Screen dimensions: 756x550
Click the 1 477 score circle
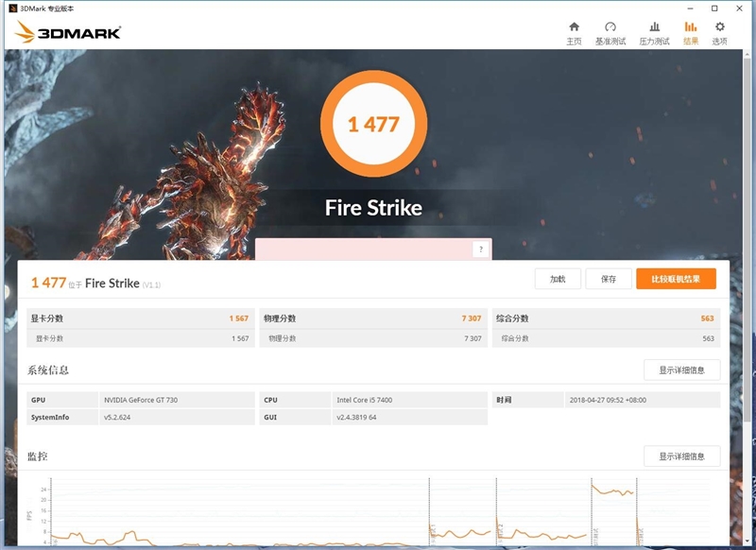(x=373, y=124)
